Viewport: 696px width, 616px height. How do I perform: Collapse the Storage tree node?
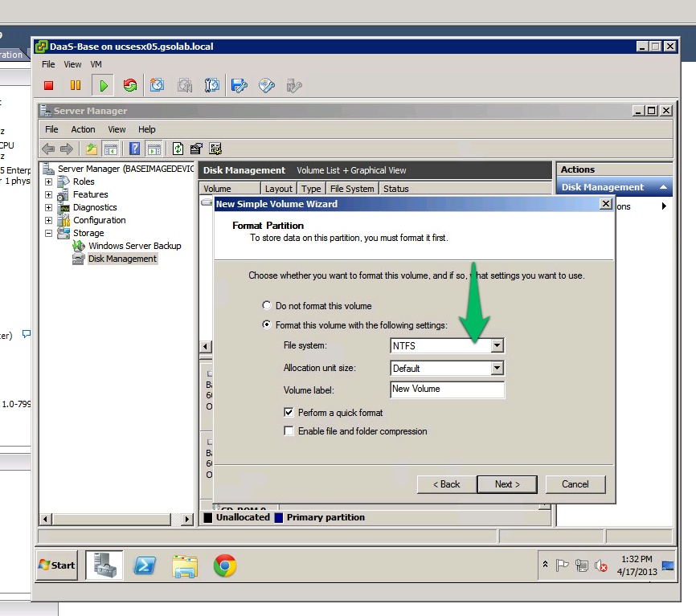click(49, 233)
